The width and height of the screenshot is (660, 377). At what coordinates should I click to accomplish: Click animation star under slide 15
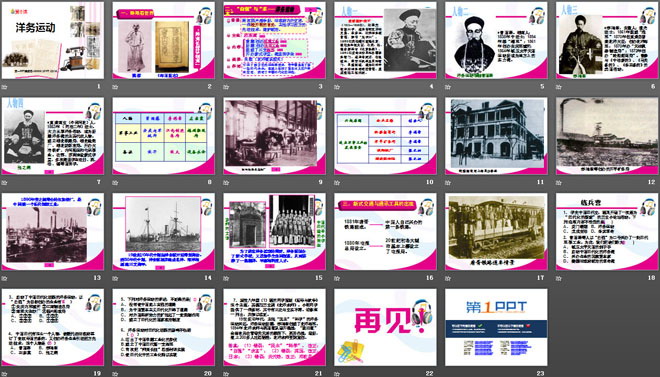point(226,278)
